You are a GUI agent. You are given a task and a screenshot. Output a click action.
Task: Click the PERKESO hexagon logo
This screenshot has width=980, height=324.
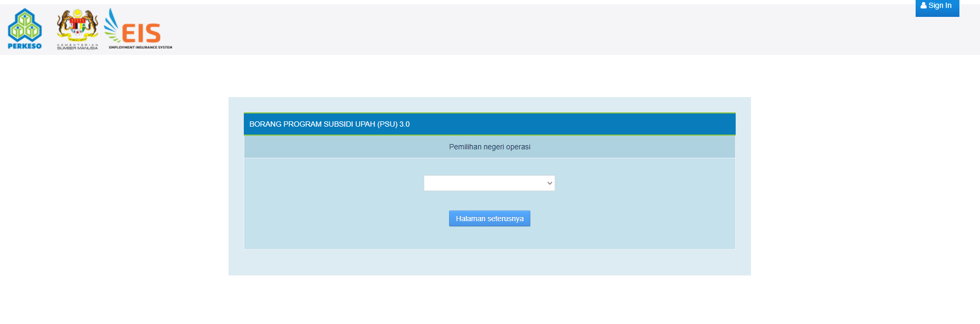[x=25, y=25]
